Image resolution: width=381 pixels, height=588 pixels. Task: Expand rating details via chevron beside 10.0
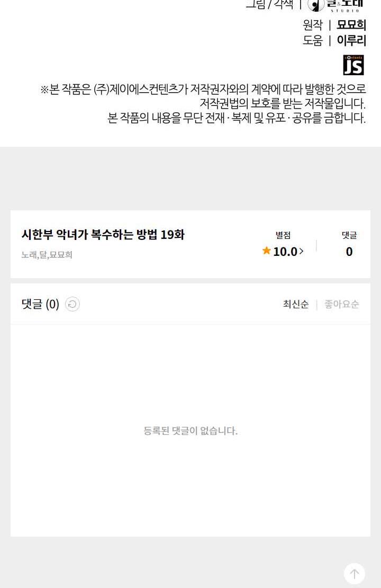tap(302, 252)
